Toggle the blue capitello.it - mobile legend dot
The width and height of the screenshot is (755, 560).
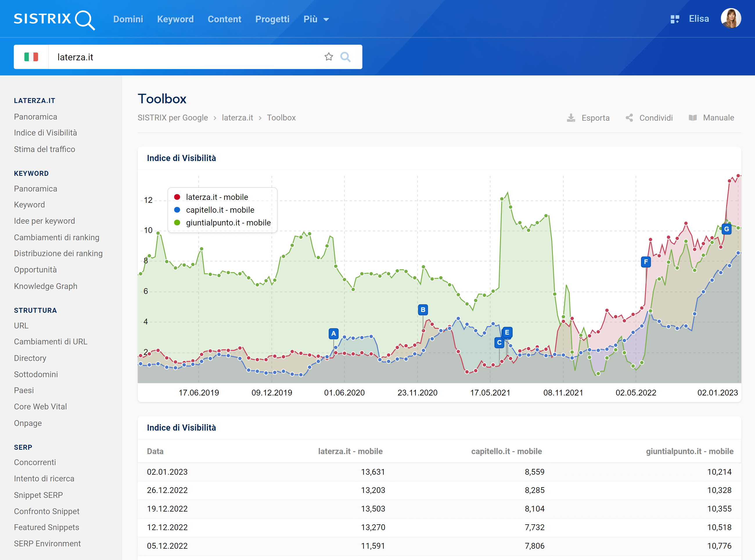click(x=177, y=210)
